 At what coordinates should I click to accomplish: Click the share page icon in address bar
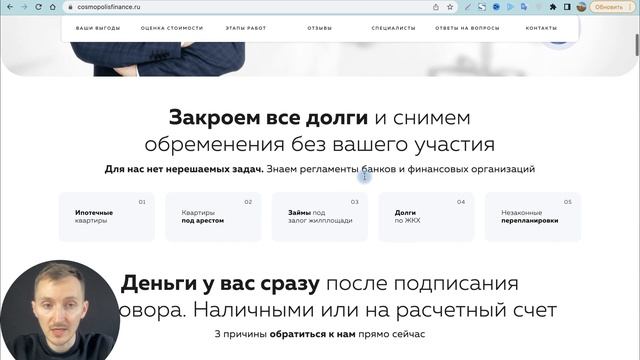pos(436,7)
